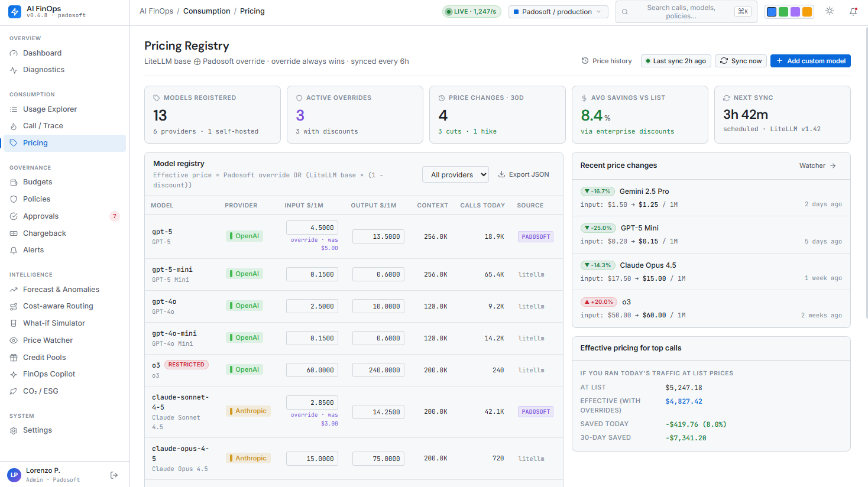The image size is (868, 487).
Task: Edit the o3 output price field 240.0000
Action: click(378, 370)
